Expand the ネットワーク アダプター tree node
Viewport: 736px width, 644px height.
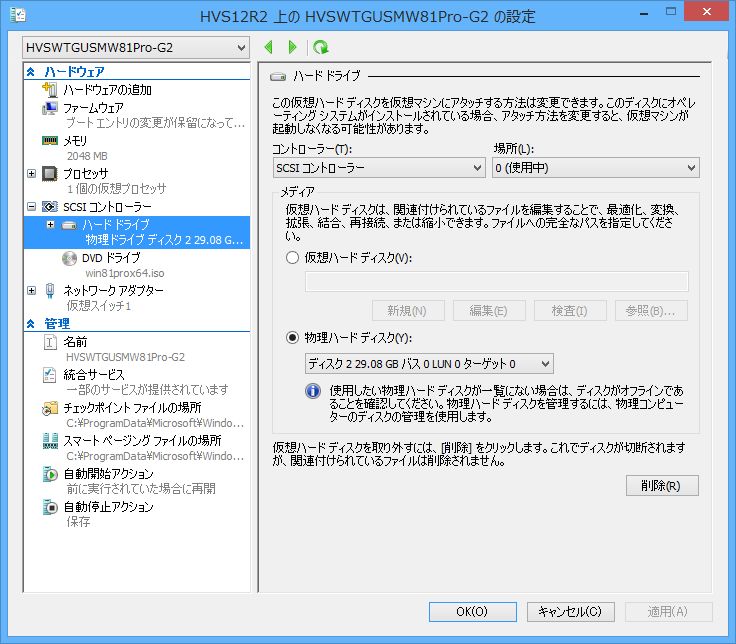pos(31,291)
